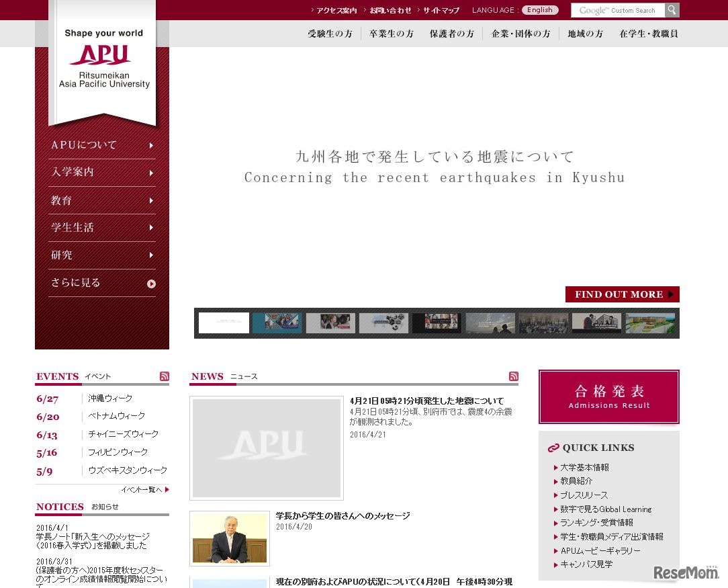Click the ReseMom logo at bottom right
This screenshot has width=728, height=588.
click(685, 573)
